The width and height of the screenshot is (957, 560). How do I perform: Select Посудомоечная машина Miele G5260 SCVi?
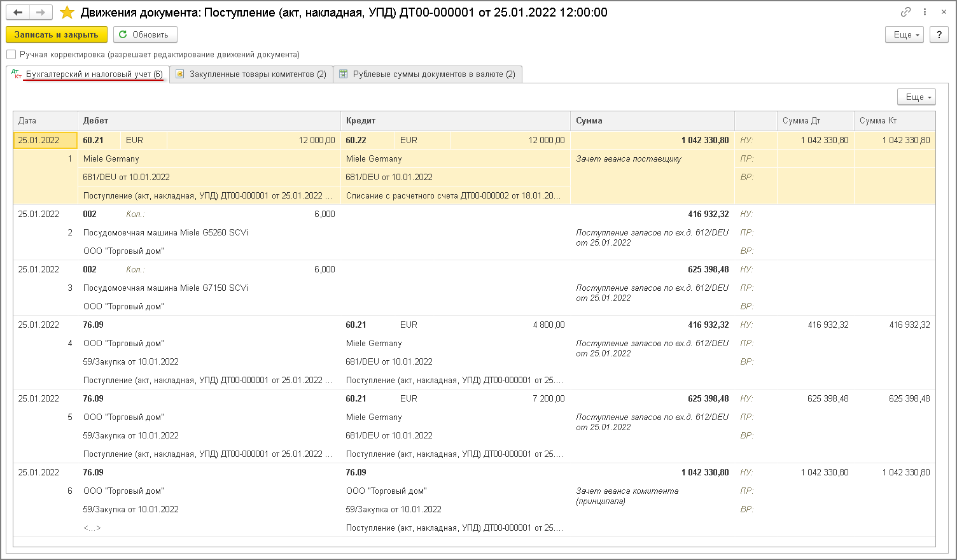(x=165, y=232)
